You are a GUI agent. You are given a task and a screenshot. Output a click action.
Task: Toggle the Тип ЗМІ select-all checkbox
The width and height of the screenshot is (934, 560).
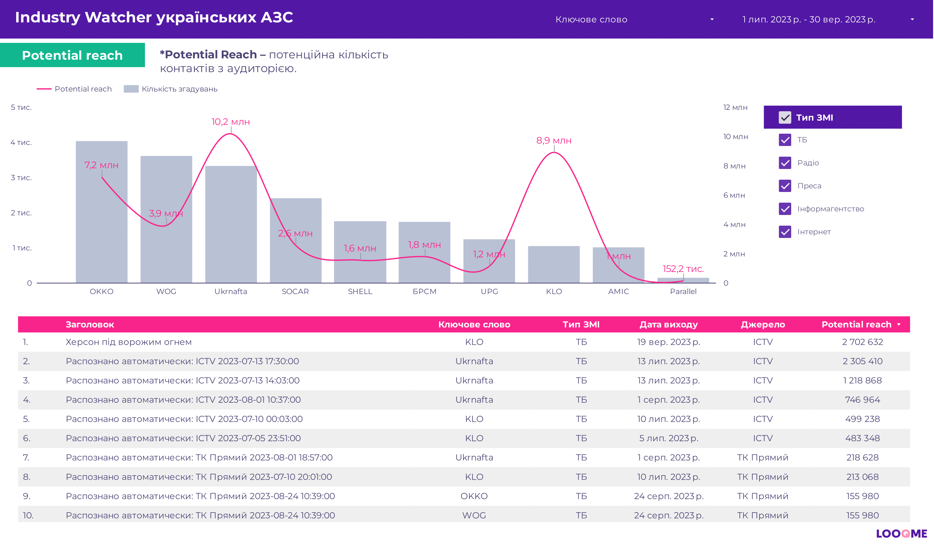click(x=785, y=118)
